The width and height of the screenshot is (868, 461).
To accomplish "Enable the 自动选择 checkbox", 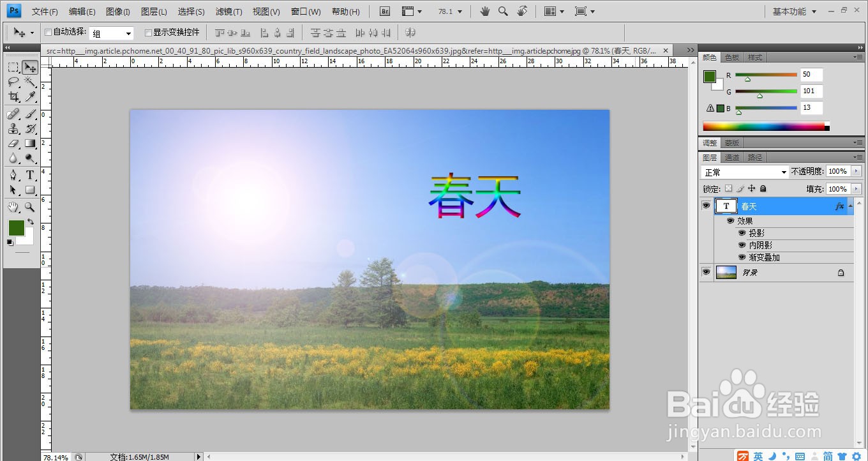I will click(48, 33).
